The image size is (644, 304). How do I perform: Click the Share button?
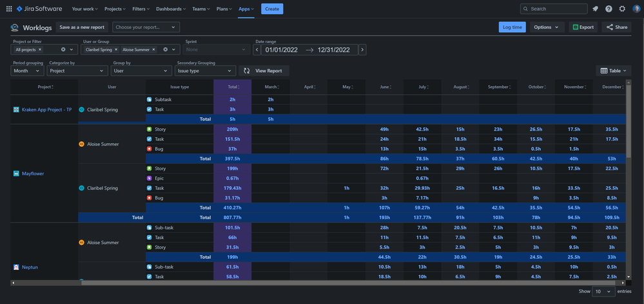pos(616,28)
